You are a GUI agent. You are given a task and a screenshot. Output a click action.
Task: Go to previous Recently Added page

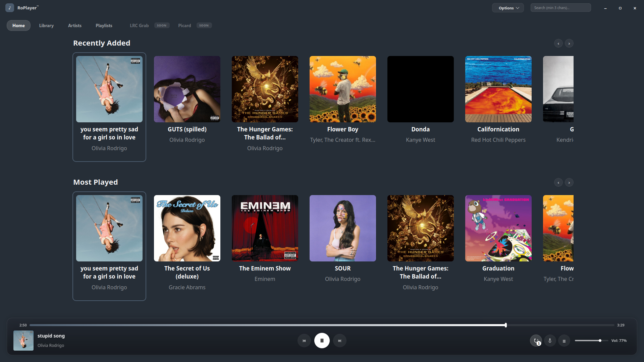click(x=558, y=43)
